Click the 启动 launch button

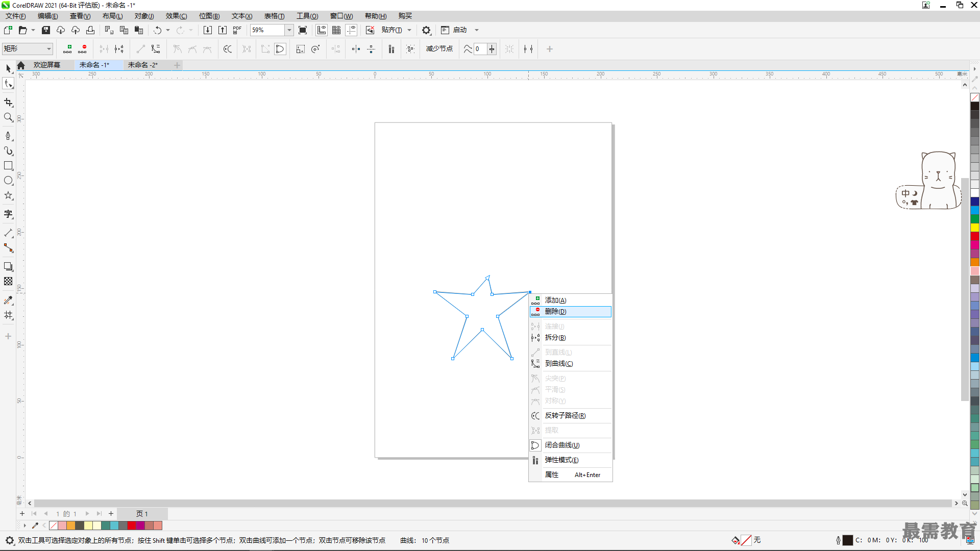(x=454, y=30)
